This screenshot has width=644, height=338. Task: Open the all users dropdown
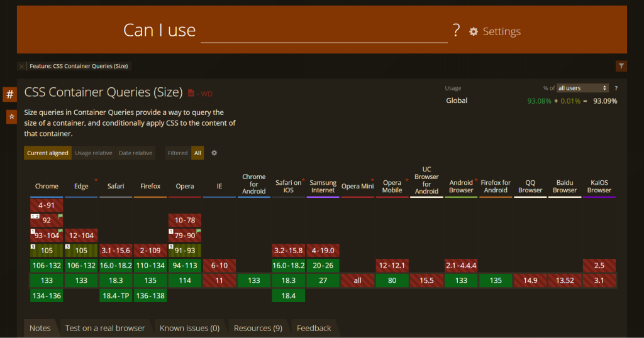pyautogui.click(x=582, y=88)
